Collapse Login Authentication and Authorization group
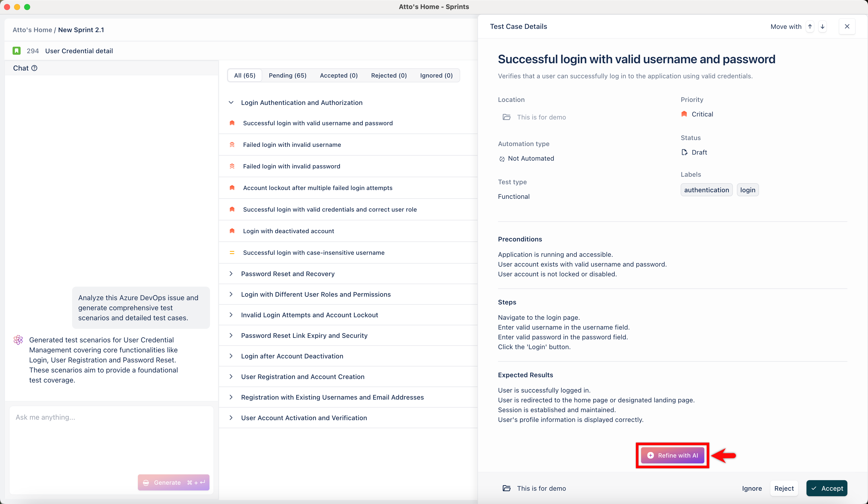 (x=231, y=103)
